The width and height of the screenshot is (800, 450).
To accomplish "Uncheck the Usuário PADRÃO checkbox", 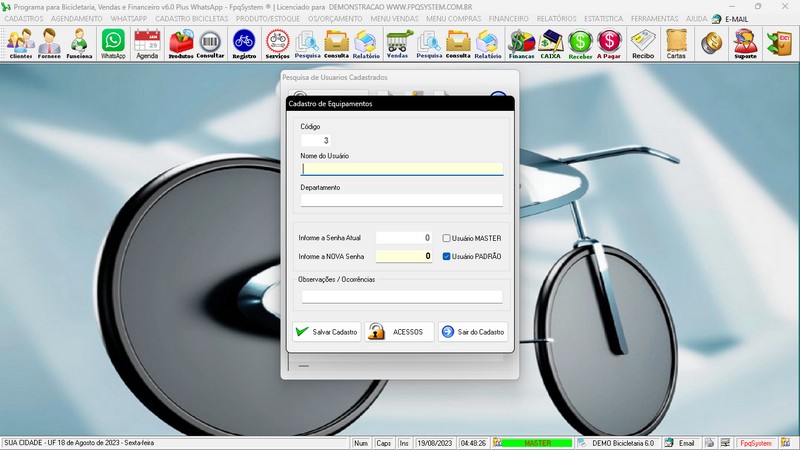I will pyautogui.click(x=446, y=256).
